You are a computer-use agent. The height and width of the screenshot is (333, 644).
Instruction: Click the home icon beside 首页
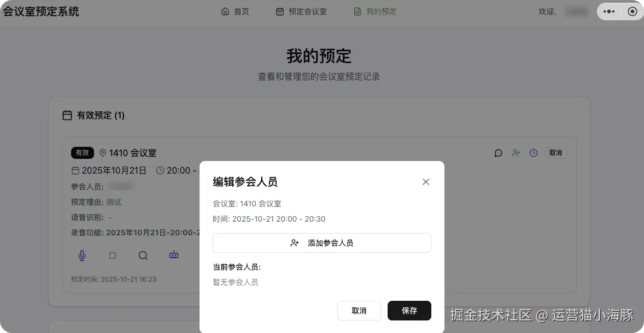[225, 11]
